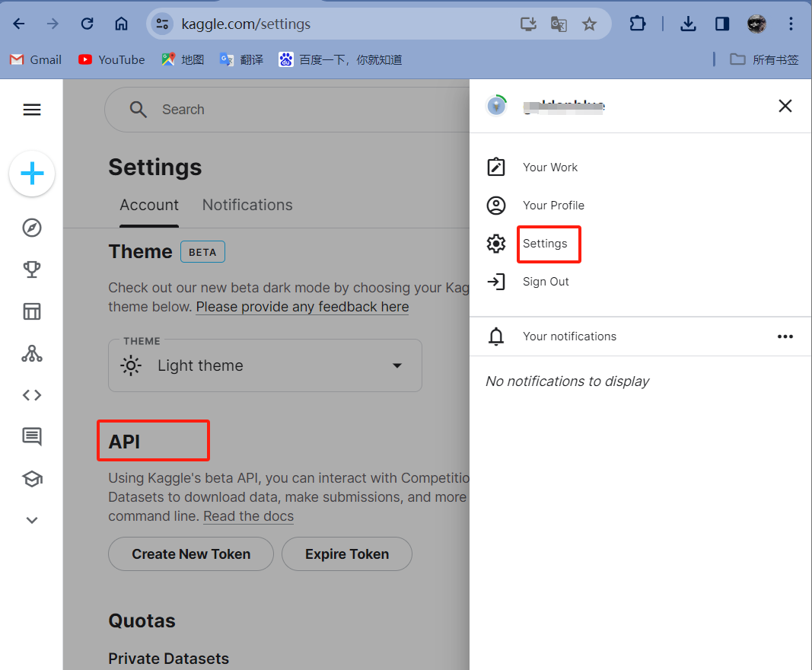Click the Quotas heading
Screen dimensions: 812x670
(x=142, y=621)
